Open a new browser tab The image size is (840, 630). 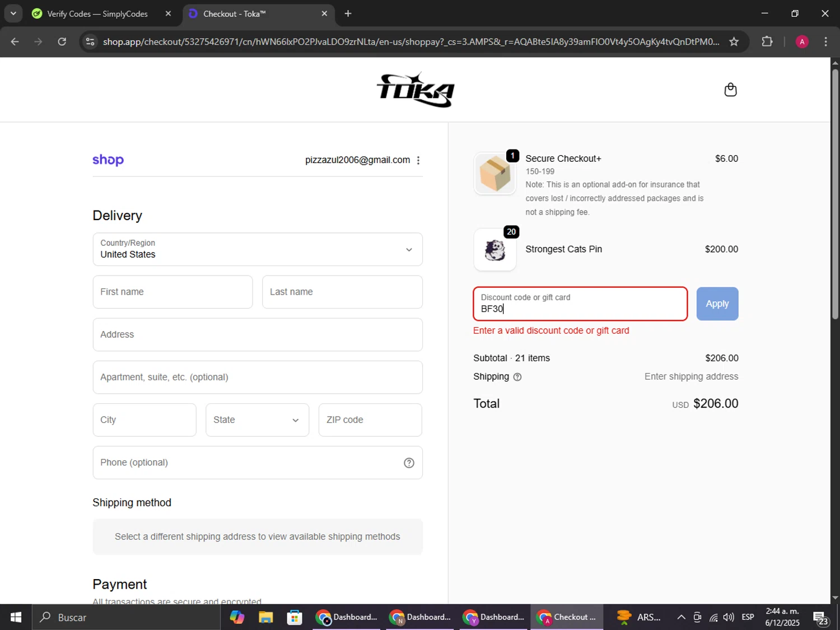tap(348, 13)
